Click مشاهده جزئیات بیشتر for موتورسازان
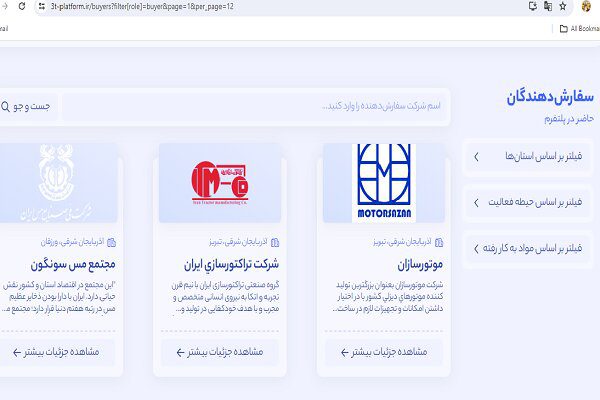This screenshot has width=600, height=400. (384, 352)
